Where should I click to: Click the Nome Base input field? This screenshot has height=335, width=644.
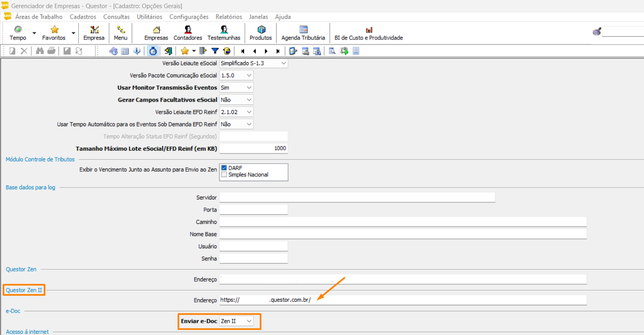click(403, 234)
